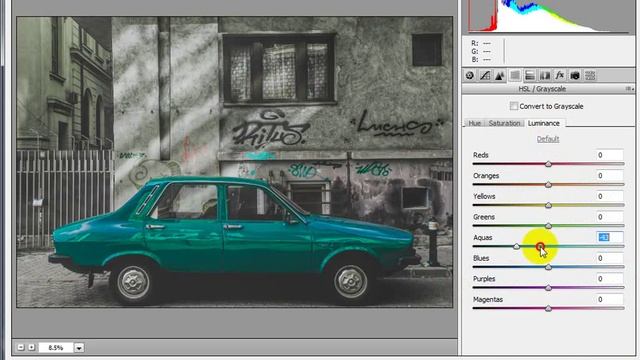
Task: Click the R: readout value
Action: (487, 43)
